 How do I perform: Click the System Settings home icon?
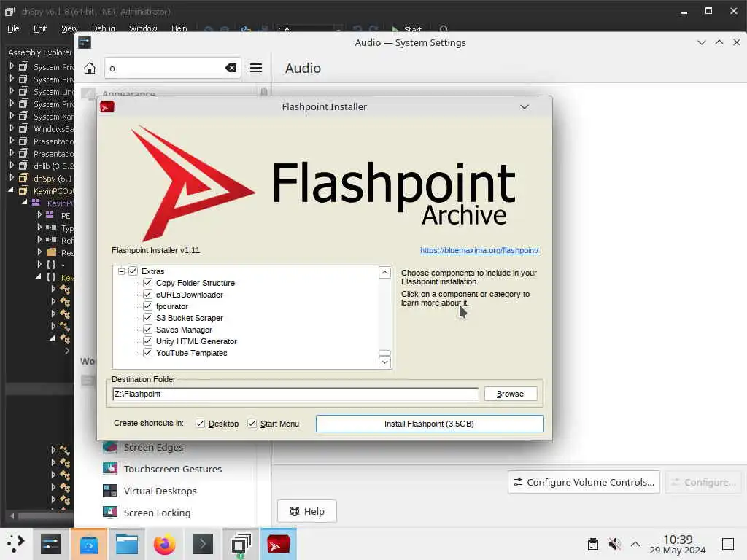click(90, 68)
